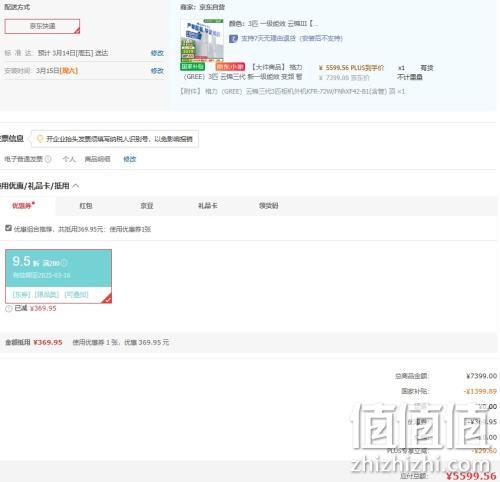
Task: Click 修改 next to 安装时间 3月15日
Action: coord(157,71)
